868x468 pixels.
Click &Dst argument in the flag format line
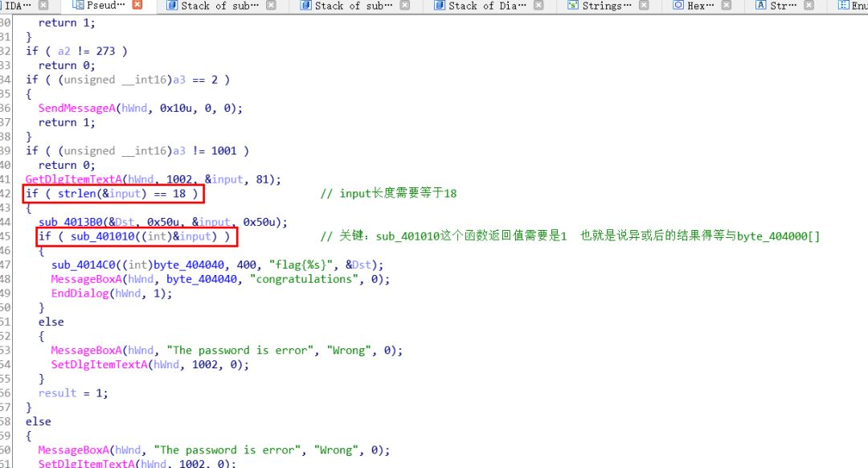pyautogui.click(x=359, y=265)
